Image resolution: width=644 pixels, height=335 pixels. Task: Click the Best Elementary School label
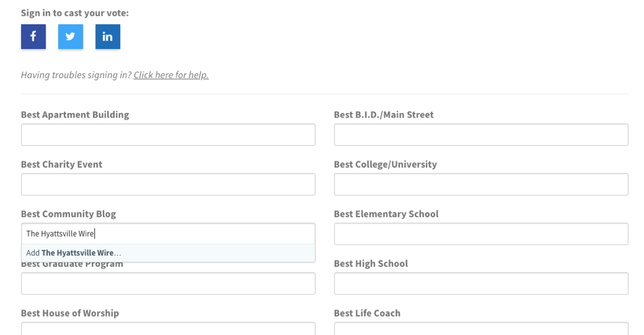pyautogui.click(x=386, y=214)
